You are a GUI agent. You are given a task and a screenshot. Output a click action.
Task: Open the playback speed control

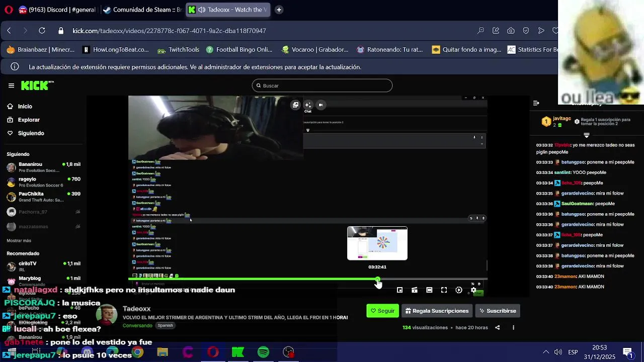pos(459,290)
